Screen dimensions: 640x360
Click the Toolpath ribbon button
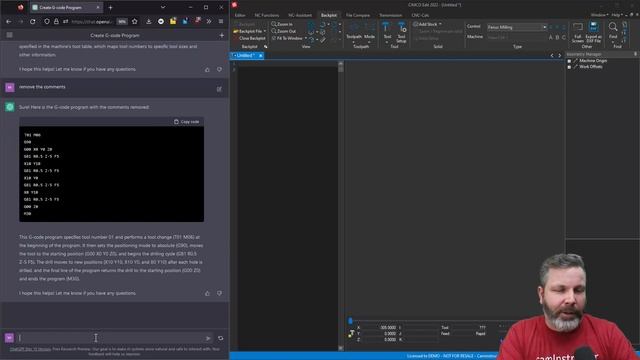(x=354, y=33)
